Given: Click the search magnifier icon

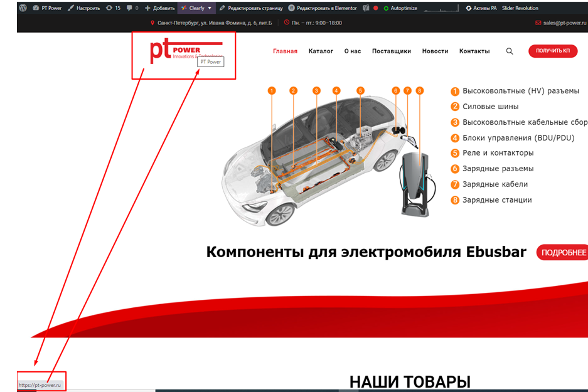Looking at the screenshot, I should point(510,51).
